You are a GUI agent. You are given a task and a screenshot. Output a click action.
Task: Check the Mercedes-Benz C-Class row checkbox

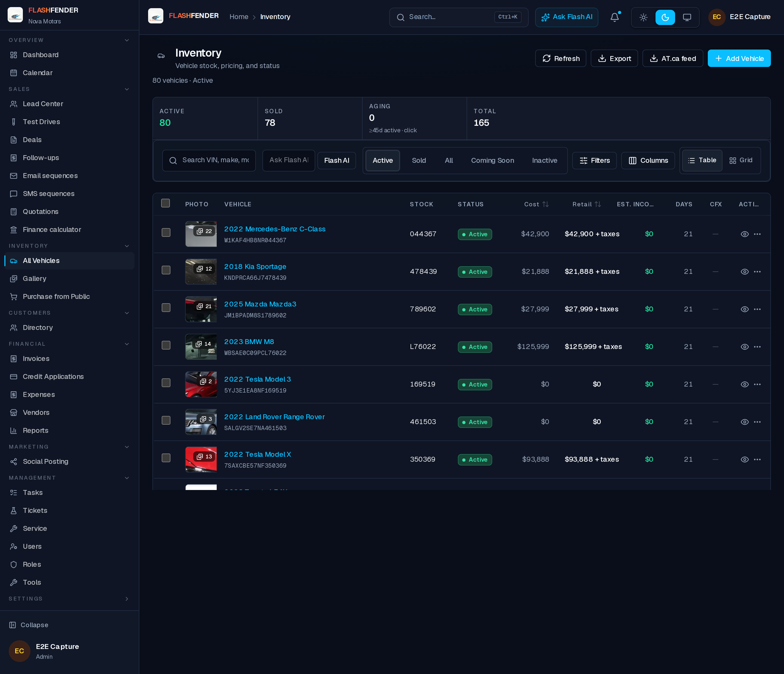(x=166, y=232)
